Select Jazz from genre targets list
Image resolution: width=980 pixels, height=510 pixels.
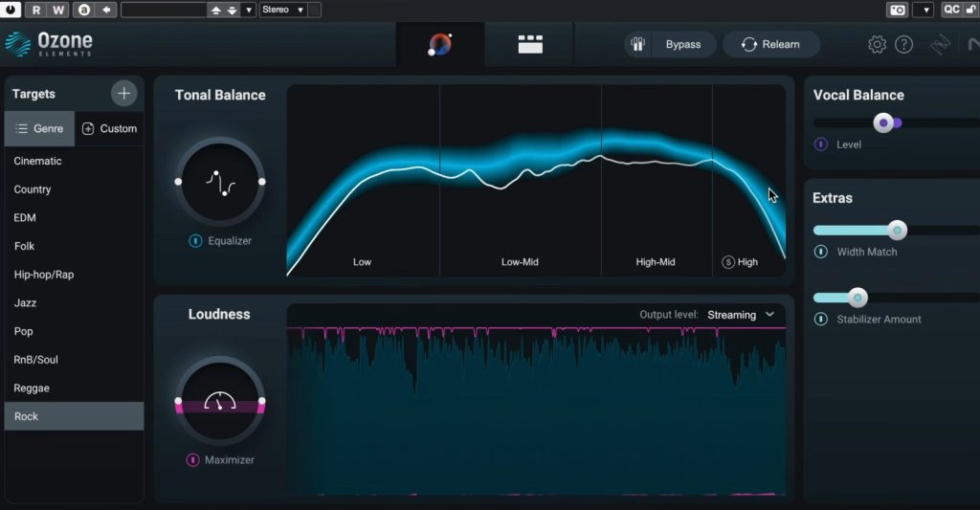point(24,303)
